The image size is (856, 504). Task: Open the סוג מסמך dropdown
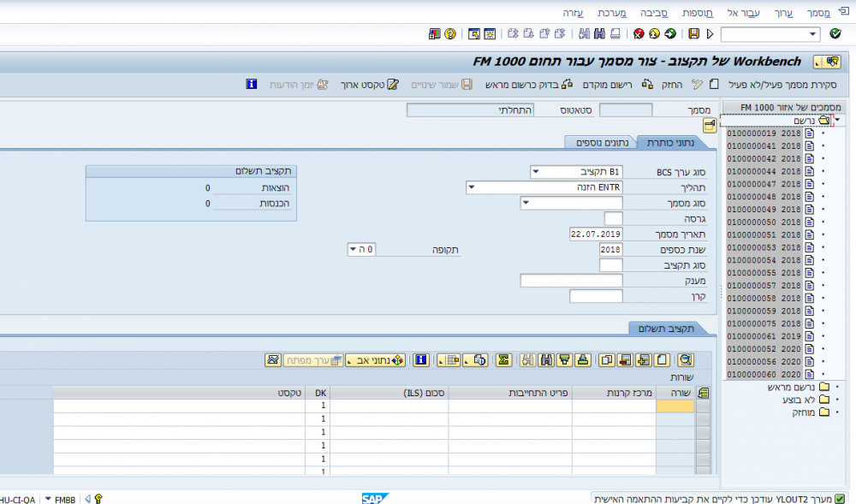click(x=526, y=203)
